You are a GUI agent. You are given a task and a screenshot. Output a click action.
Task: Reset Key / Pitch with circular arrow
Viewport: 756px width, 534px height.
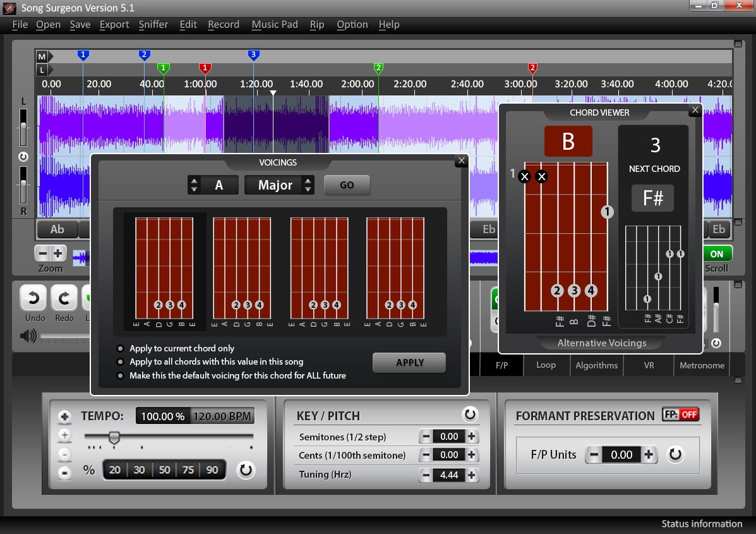(470, 414)
